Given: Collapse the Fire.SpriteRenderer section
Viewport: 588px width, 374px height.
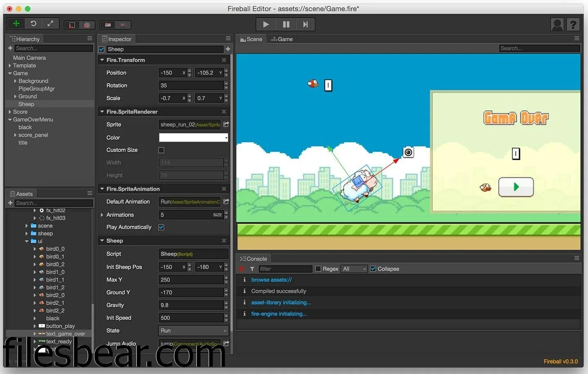Looking at the screenshot, I should tap(102, 112).
